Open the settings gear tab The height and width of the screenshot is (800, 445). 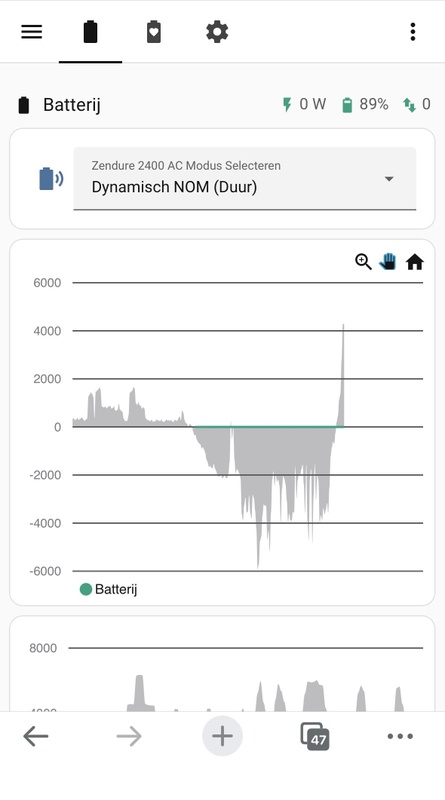tap(217, 32)
